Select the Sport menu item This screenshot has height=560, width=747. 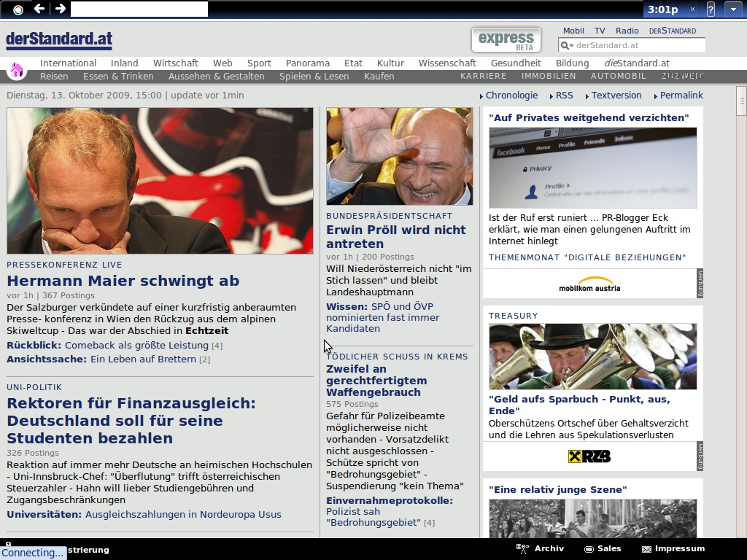(259, 63)
